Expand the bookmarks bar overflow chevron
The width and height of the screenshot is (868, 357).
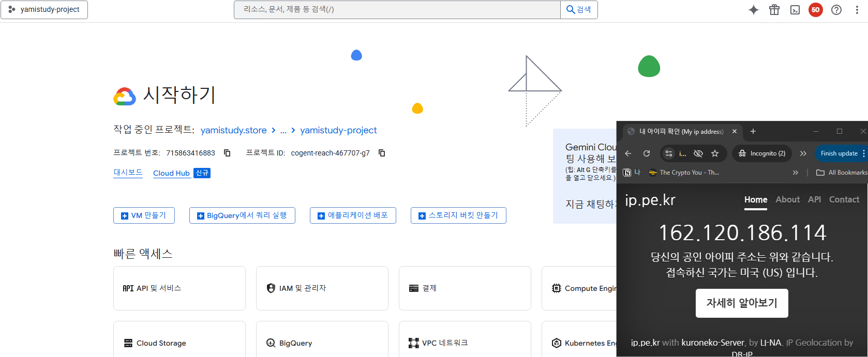[796, 173]
